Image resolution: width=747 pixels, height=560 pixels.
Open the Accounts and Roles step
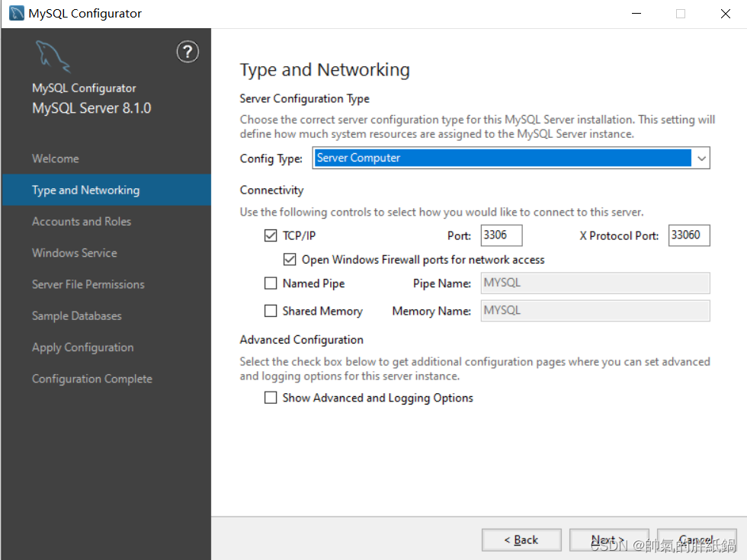[82, 222]
